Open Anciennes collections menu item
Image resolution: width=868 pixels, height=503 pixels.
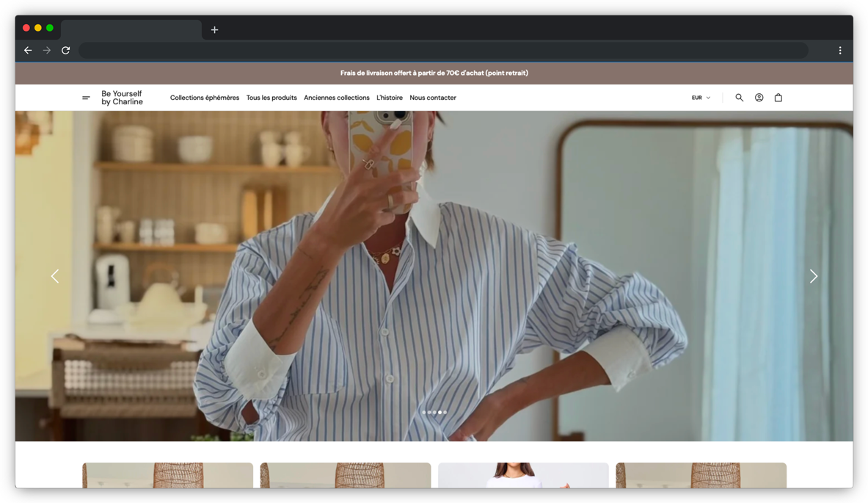pyautogui.click(x=337, y=98)
